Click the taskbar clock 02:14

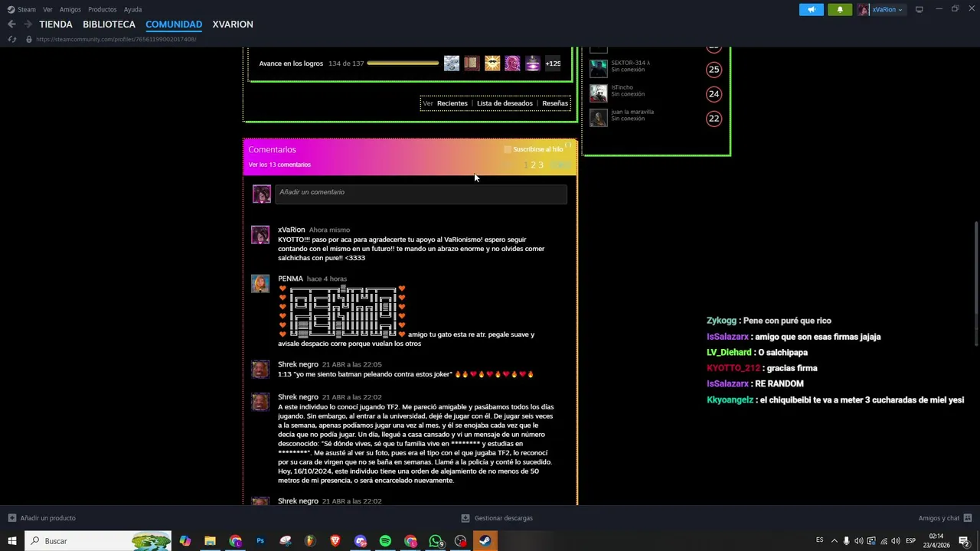pos(936,541)
